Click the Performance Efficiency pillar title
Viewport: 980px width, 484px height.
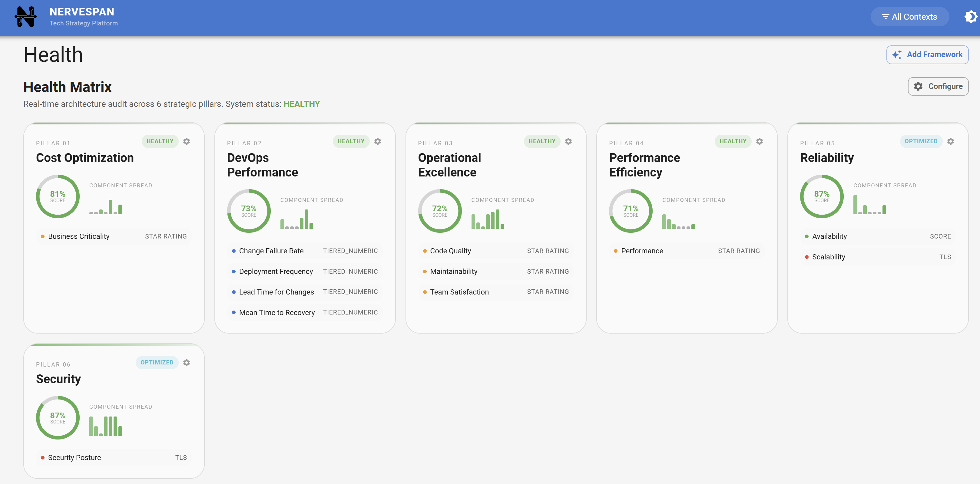pos(644,165)
